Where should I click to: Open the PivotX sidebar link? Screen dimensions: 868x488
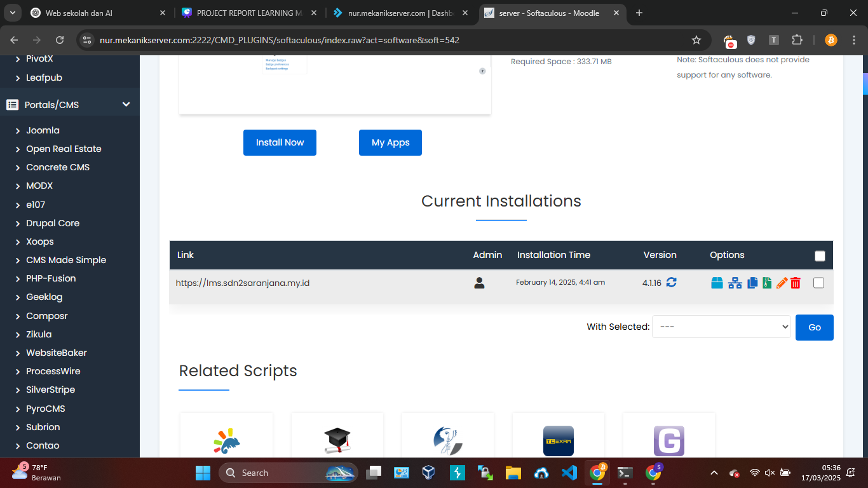[x=39, y=58]
